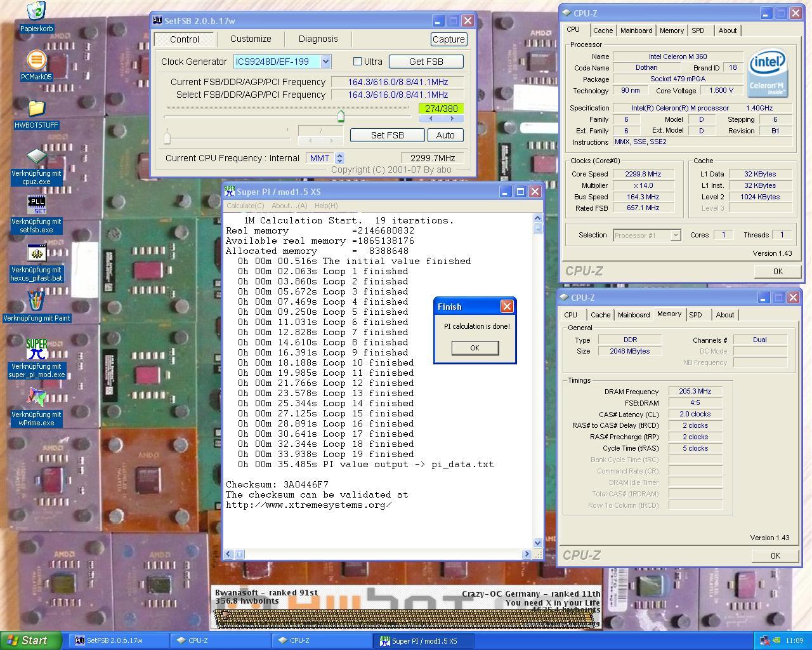Image resolution: width=812 pixels, height=650 pixels.
Task: Open the About tab in upper CPU-Z
Action: tap(727, 30)
